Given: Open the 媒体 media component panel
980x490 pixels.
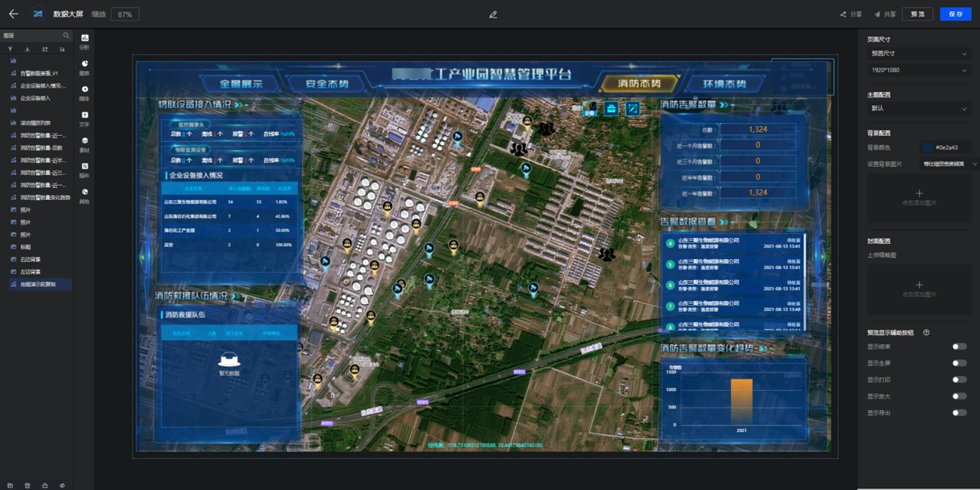Looking at the screenshot, I should [x=84, y=94].
